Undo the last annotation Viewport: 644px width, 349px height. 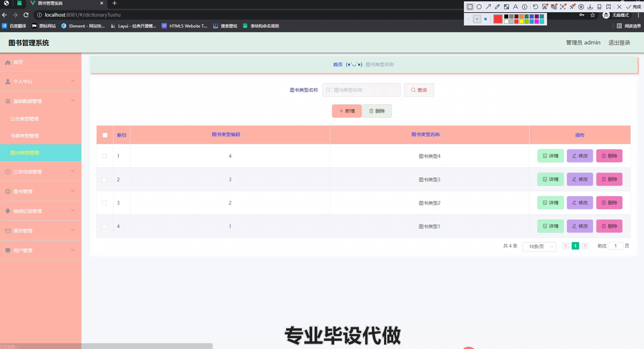pos(535,7)
